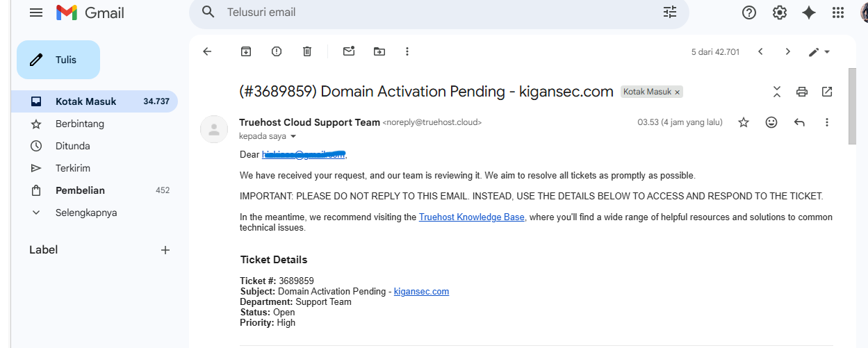Screen dimensions: 868x348
Task: Add an emoji reaction to the message
Action: pyautogui.click(x=771, y=122)
